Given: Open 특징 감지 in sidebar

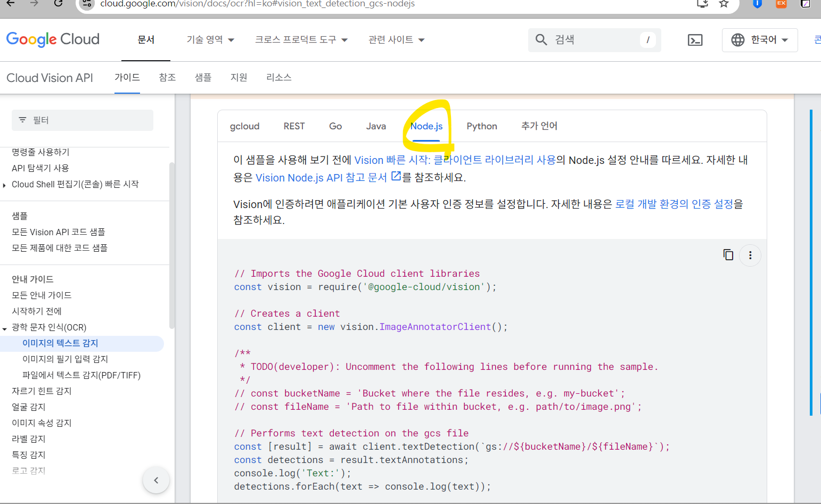Looking at the screenshot, I should (29, 455).
